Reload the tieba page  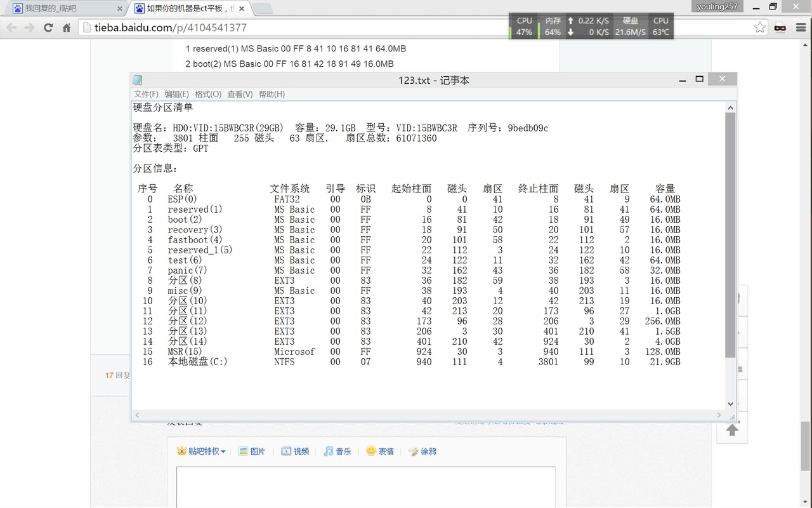[x=48, y=27]
